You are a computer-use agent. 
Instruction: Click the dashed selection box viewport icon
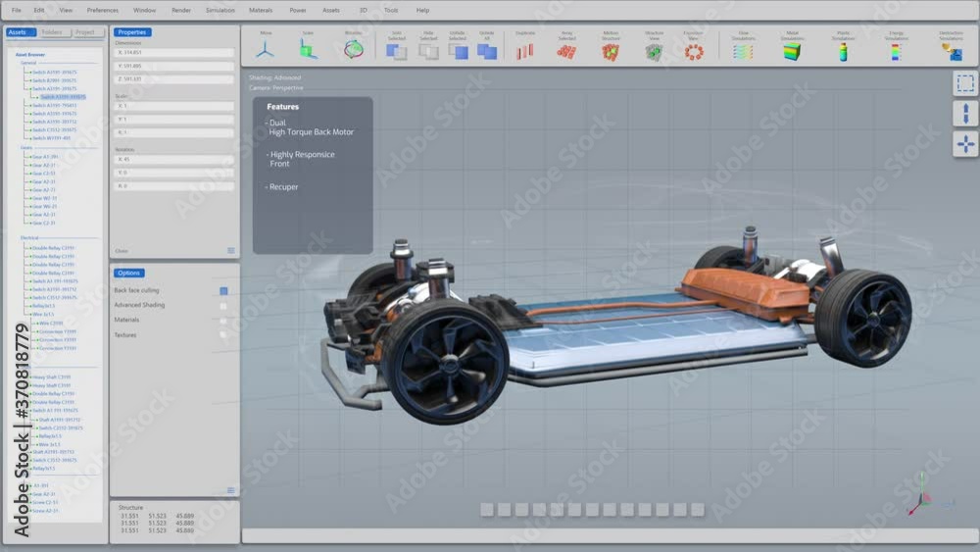965,83
